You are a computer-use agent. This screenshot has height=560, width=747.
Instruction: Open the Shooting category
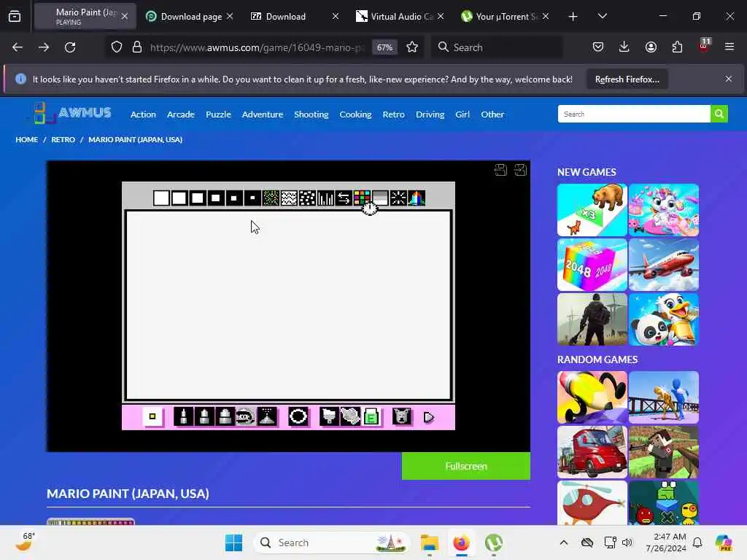pos(311,114)
